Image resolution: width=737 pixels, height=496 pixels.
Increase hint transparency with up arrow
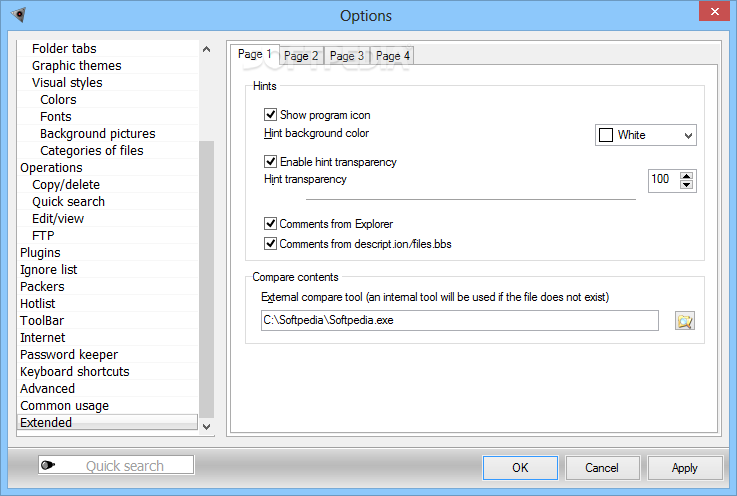coord(686,176)
